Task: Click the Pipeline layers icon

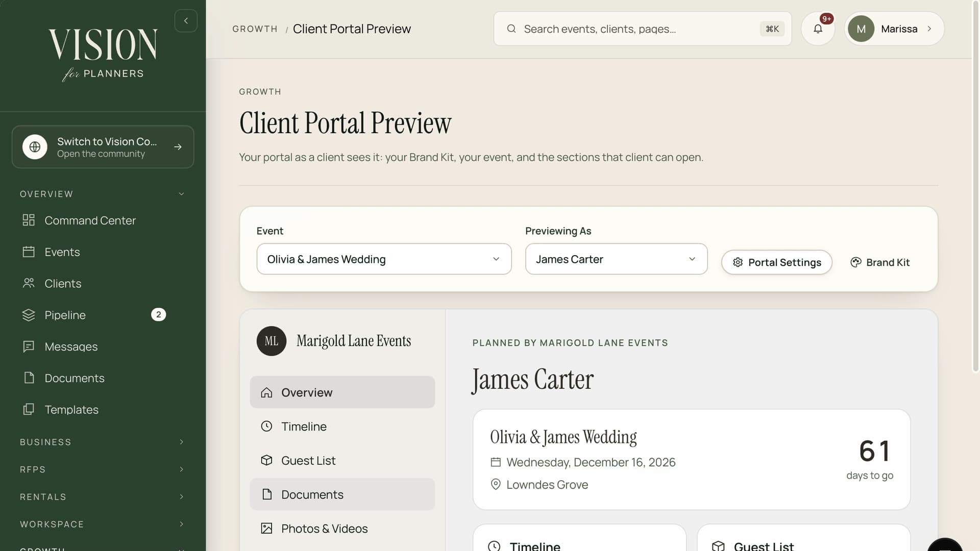Action: [x=29, y=315]
